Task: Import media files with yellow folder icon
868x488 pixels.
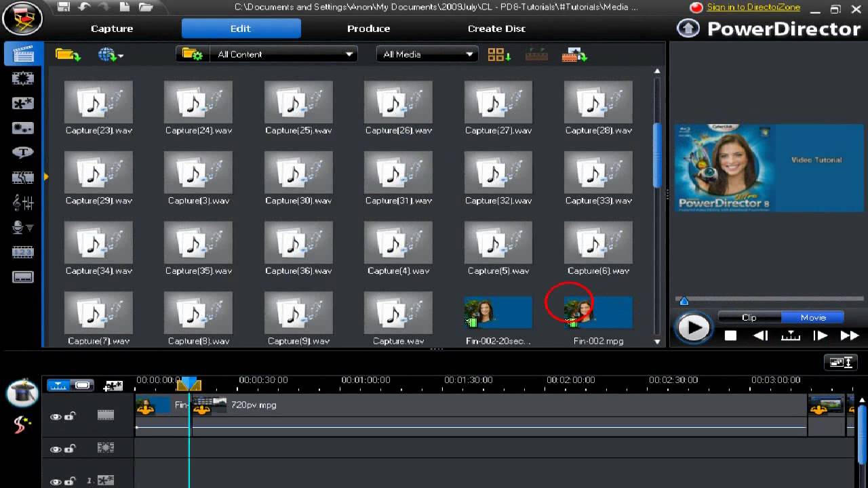Action: tap(68, 55)
